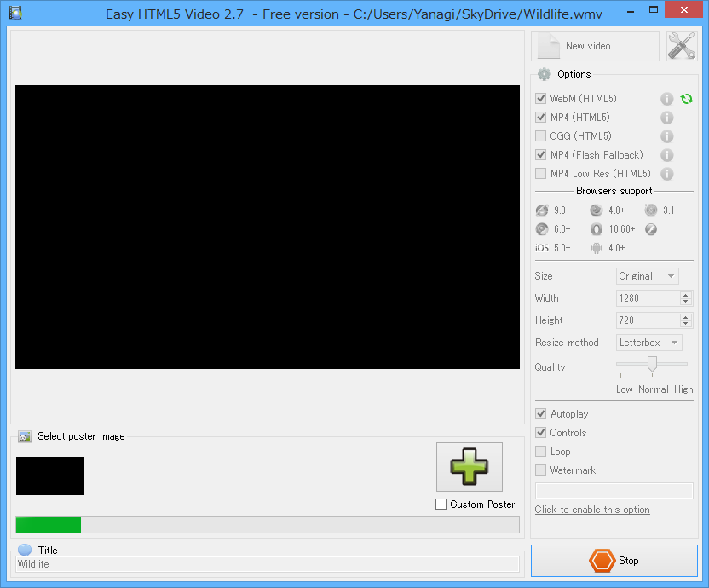Click the green refresh arrows next to WebM
Viewport: 709px width, 588px height.
tap(686, 99)
